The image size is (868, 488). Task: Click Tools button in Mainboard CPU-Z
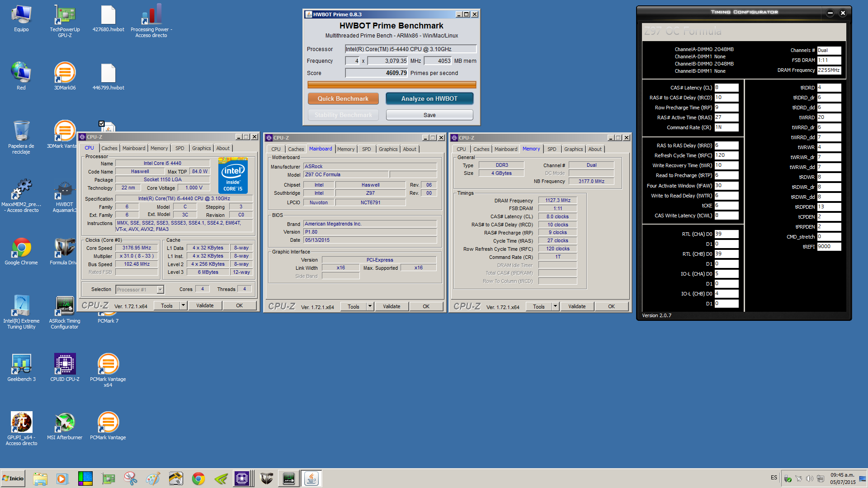[354, 306]
